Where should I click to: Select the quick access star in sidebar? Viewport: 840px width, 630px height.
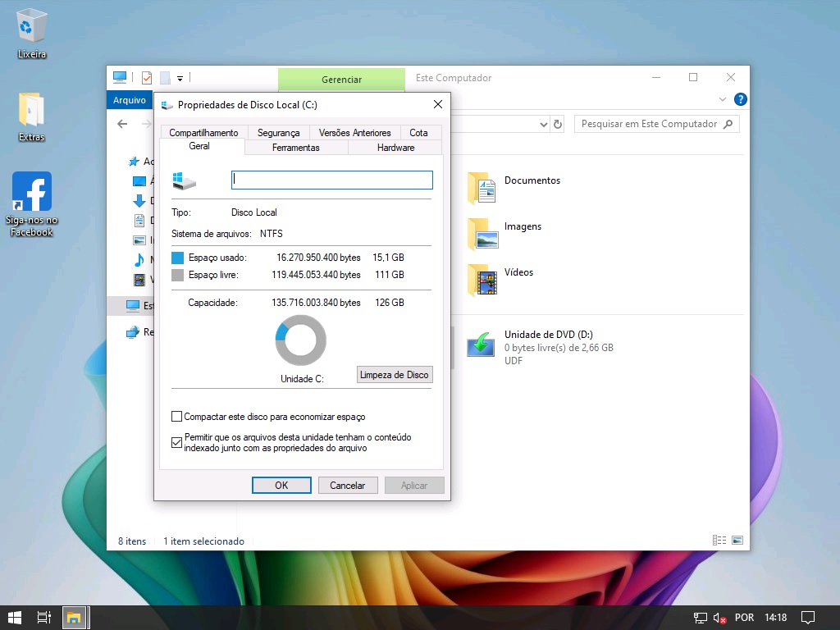134,162
